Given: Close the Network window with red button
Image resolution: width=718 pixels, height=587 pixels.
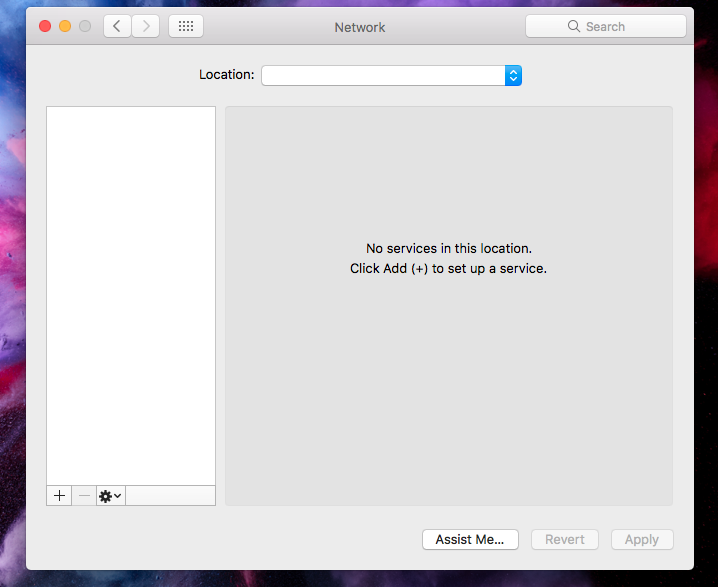Looking at the screenshot, I should pos(45,27).
